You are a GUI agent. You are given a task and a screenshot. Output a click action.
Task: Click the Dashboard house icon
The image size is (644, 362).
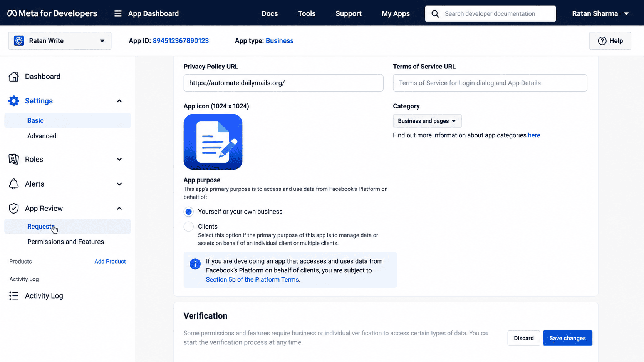tap(14, 77)
